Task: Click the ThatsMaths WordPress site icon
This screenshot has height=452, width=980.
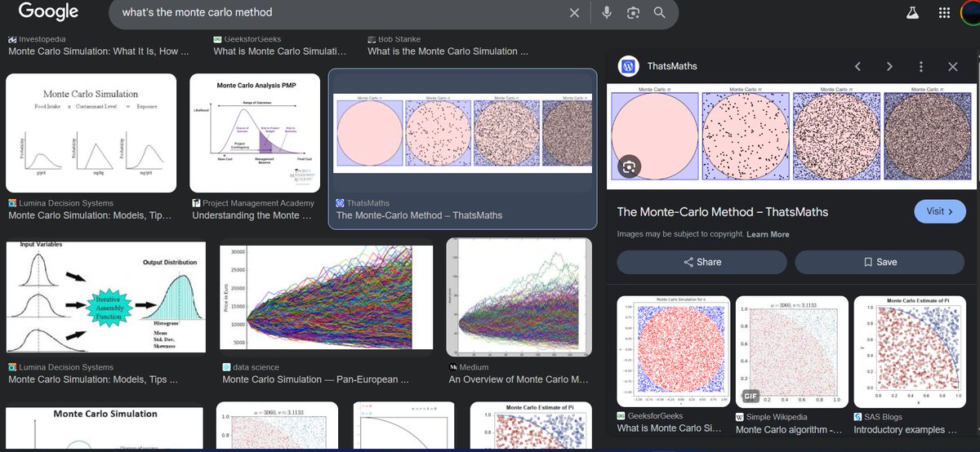Action: pyautogui.click(x=629, y=66)
